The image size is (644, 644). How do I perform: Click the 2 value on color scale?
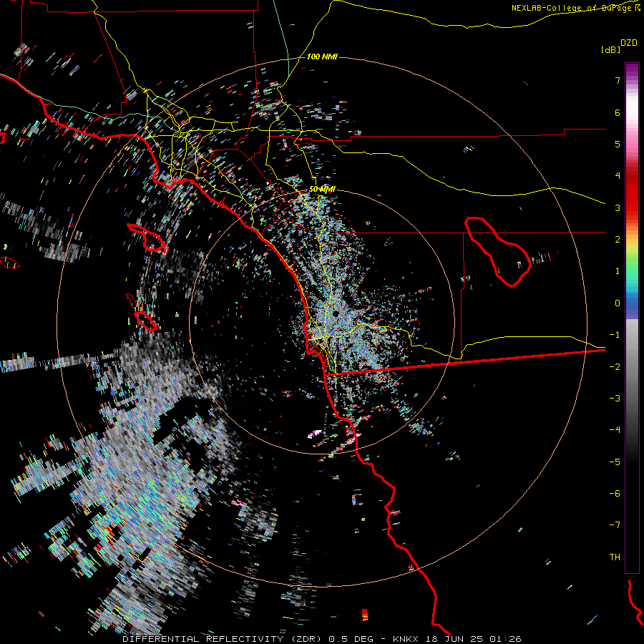point(618,240)
